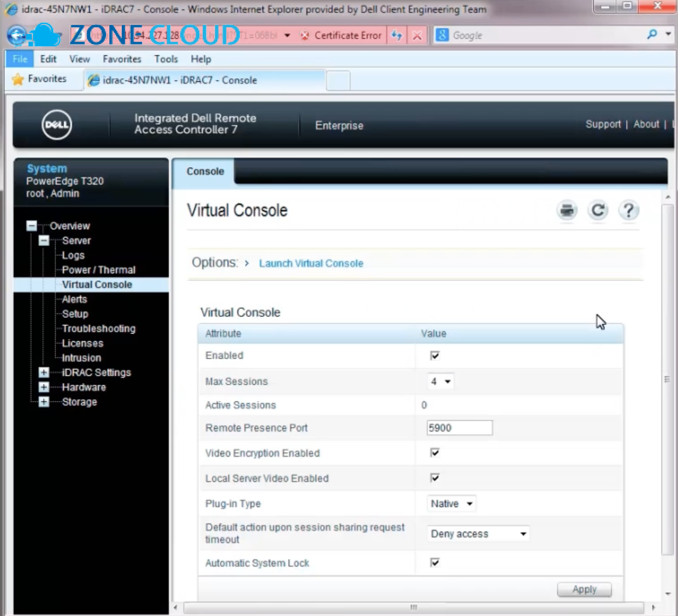
Task: Select Troubleshooting in the tree
Action: pyautogui.click(x=99, y=329)
